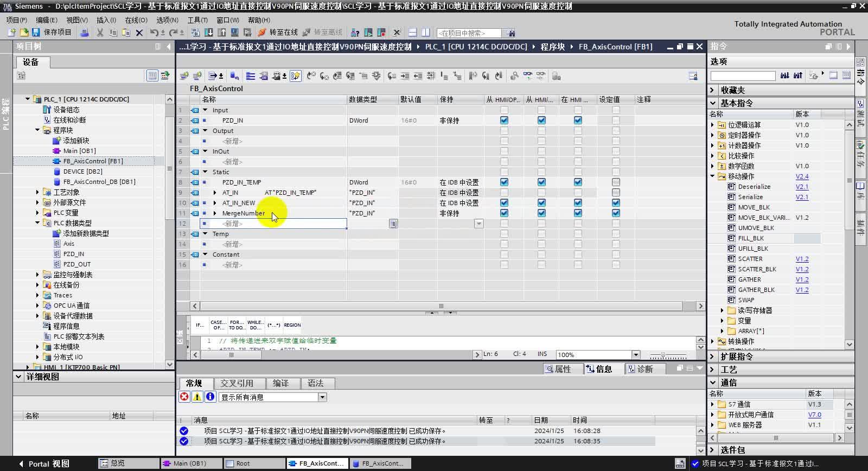Click the stop CPU icon
The height and width of the screenshot is (471, 868).
coord(381,33)
